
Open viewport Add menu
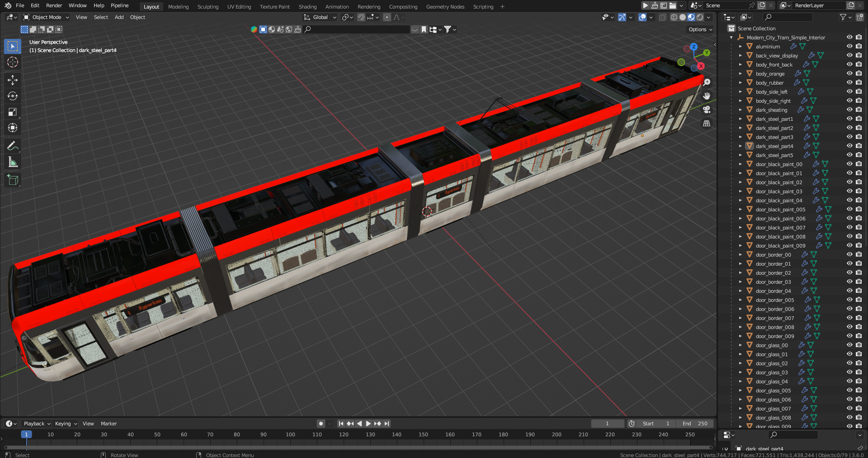coord(119,17)
